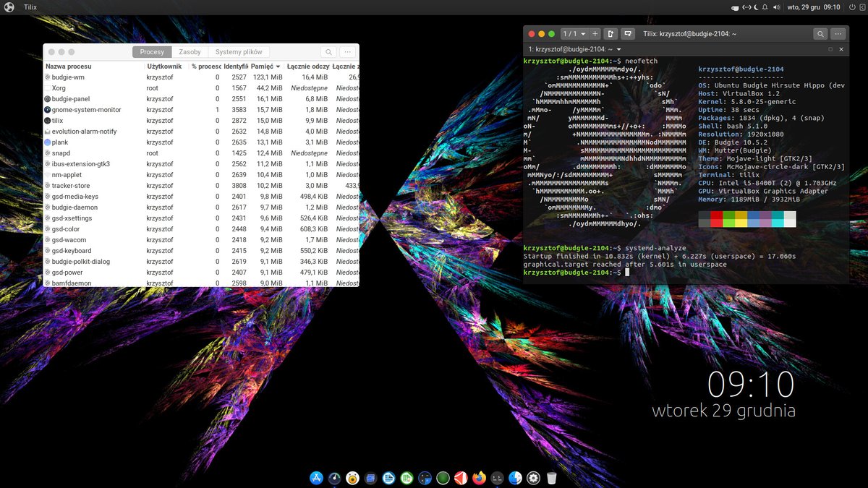868x488 pixels.
Task: Select the snapd process row
Action: tap(201, 153)
